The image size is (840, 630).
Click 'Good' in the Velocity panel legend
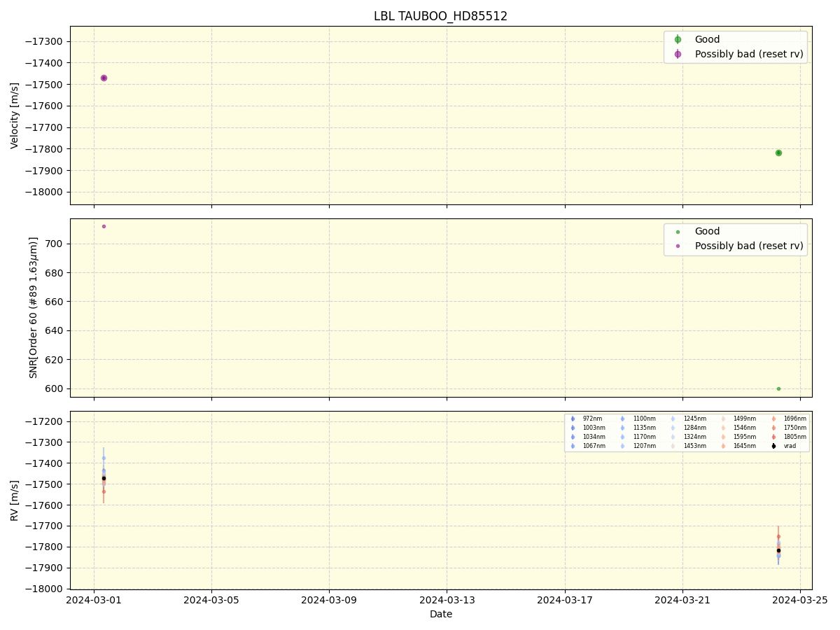(707, 39)
